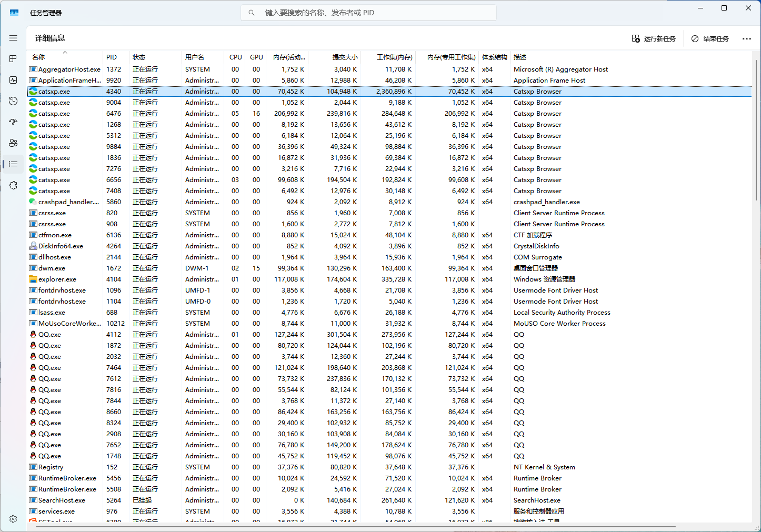Click the 已挂起 status of SearchHost.exe

tap(142, 500)
